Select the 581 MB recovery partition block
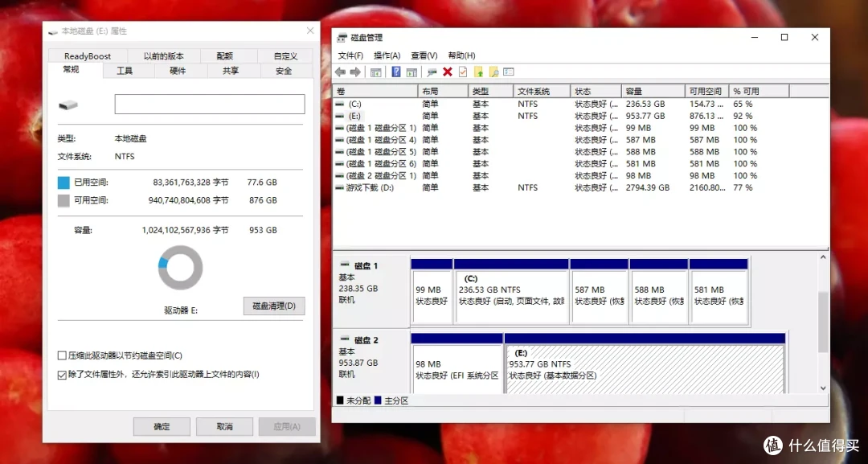Image resolution: width=868 pixels, height=464 pixels. click(x=719, y=290)
